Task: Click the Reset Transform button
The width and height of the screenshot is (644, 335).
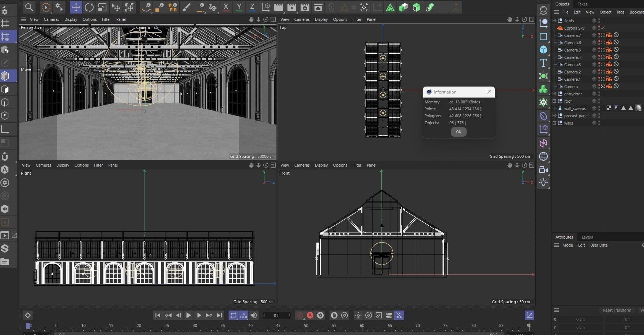Action: (x=617, y=310)
